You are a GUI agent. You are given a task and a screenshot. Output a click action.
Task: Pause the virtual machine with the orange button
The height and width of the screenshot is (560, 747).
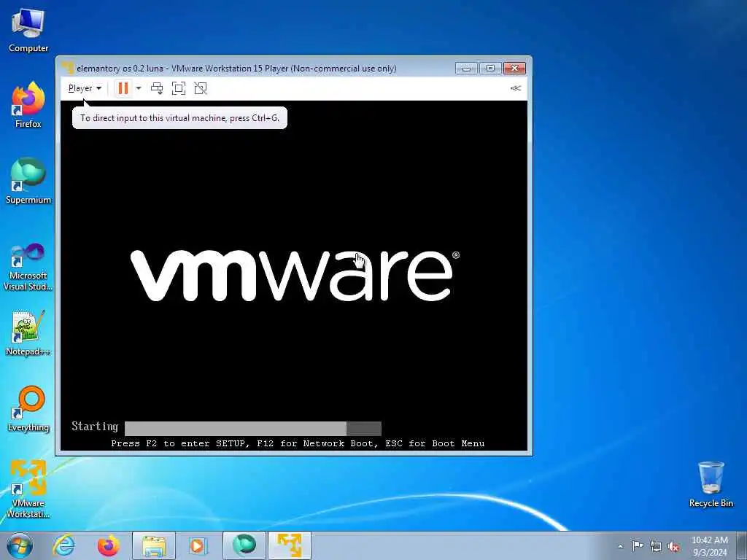point(123,88)
